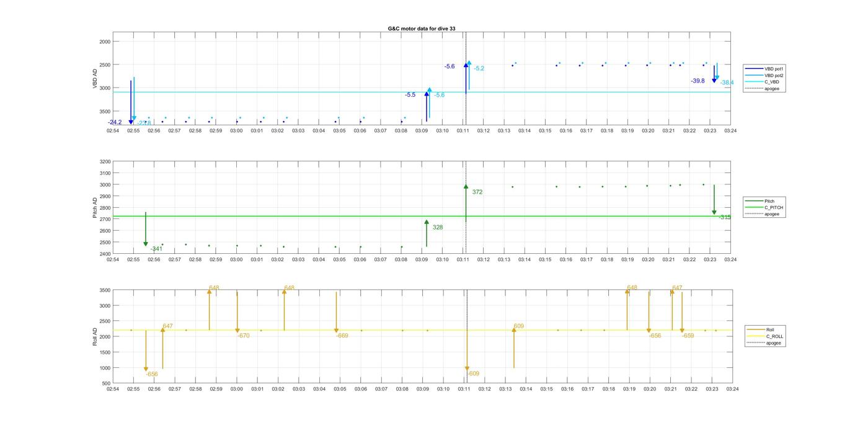Click the horizontal C_ROLL line in the Roll plot
868x430 pixels.
click(422, 330)
